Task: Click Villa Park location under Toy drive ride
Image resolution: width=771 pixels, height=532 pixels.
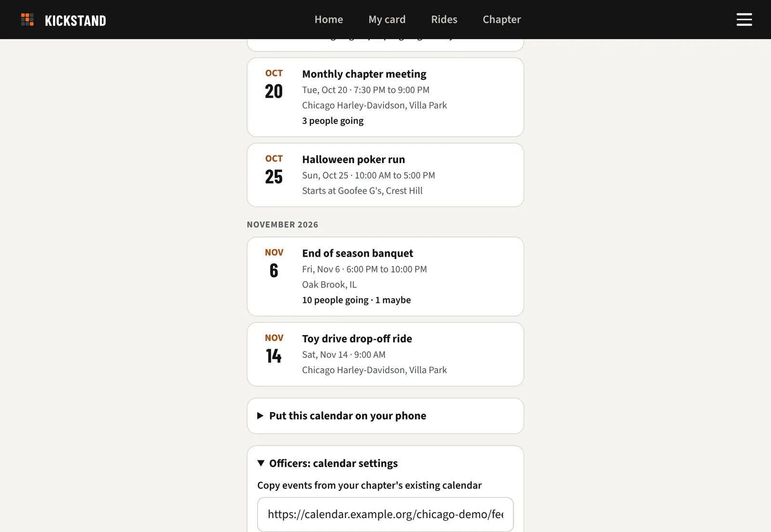Action: [374, 370]
